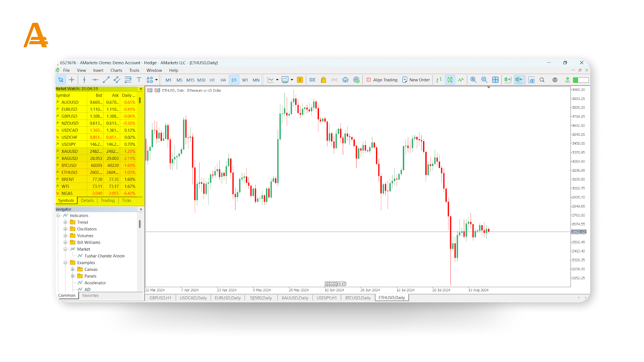644x362 pixels.
Task: Toggle Algo Trading on
Action: [x=382, y=80]
